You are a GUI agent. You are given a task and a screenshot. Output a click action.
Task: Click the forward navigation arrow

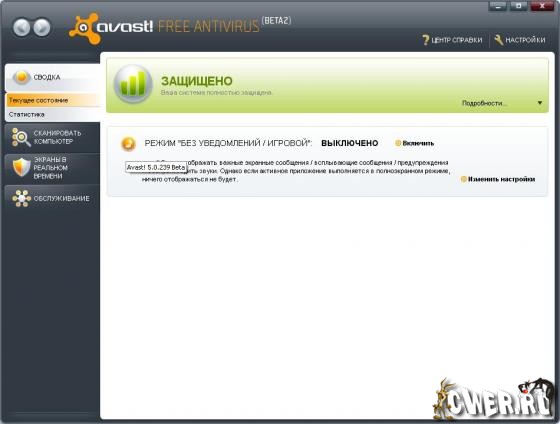coord(42,28)
